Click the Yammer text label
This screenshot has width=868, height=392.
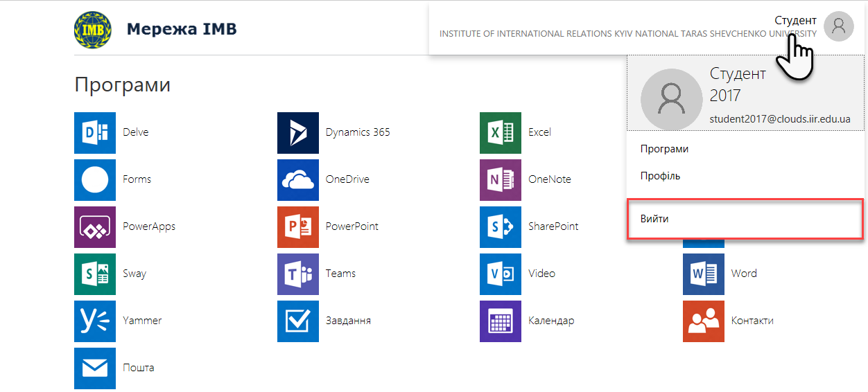tap(142, 321)
